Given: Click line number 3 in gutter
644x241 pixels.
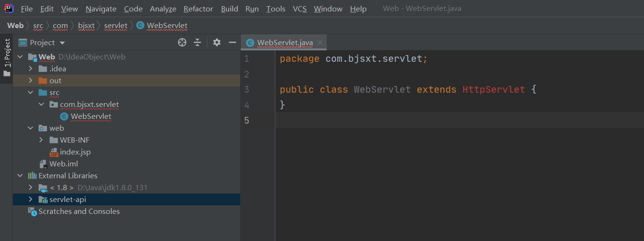Looking at the screenshot, I should 246,89.
